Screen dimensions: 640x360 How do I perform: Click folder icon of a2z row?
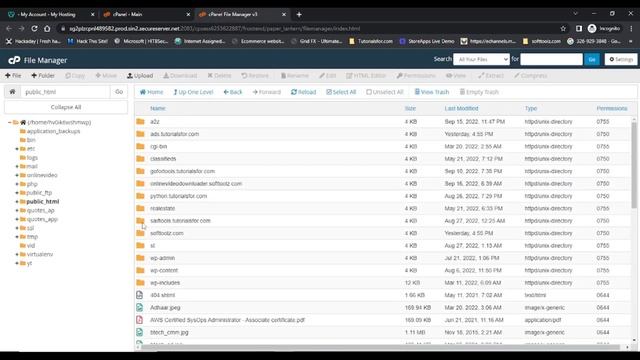140,122
